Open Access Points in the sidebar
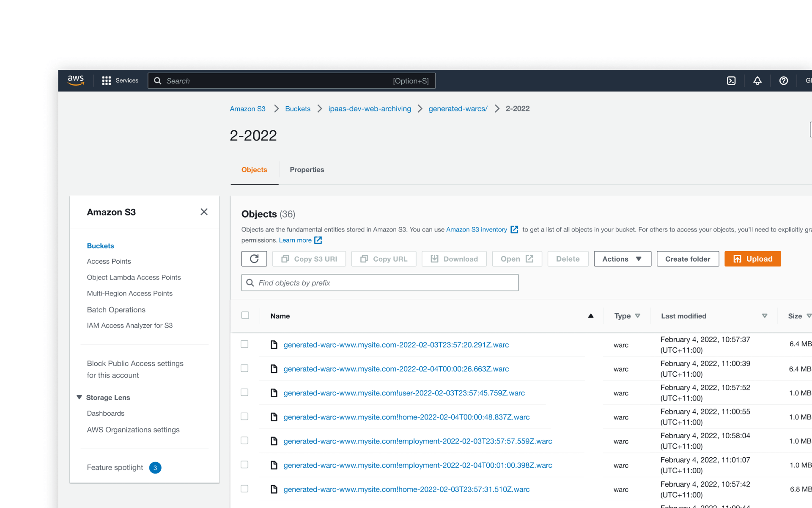 coord(109,262)
